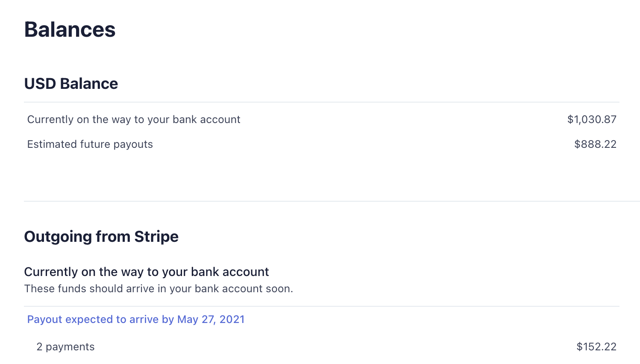The image size is (640, 364).
Task: Click the divider line under USD Balance heading
Action: click(x=321, y=102)
